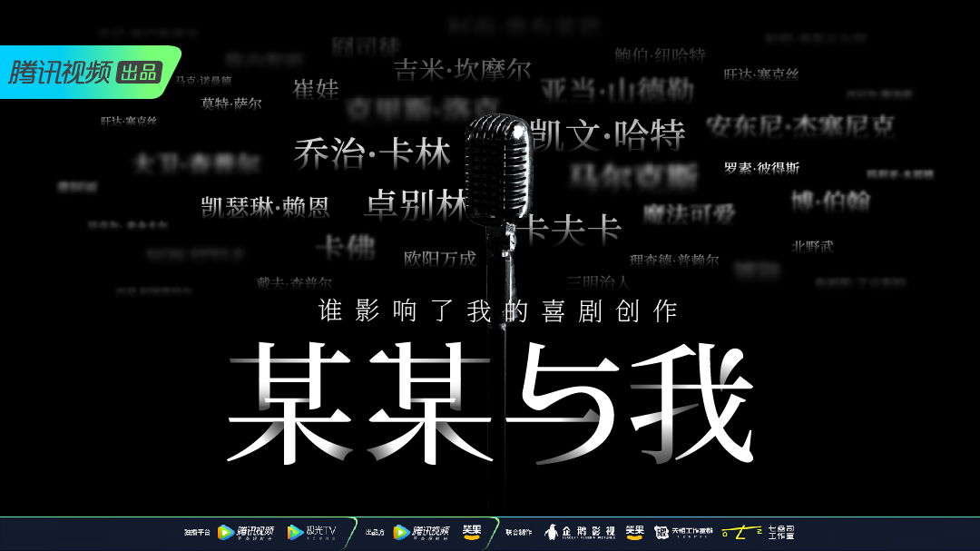980x551 pixels.
Task: Click the 企鹅影视 penguin logo
Action: [580, 532]
